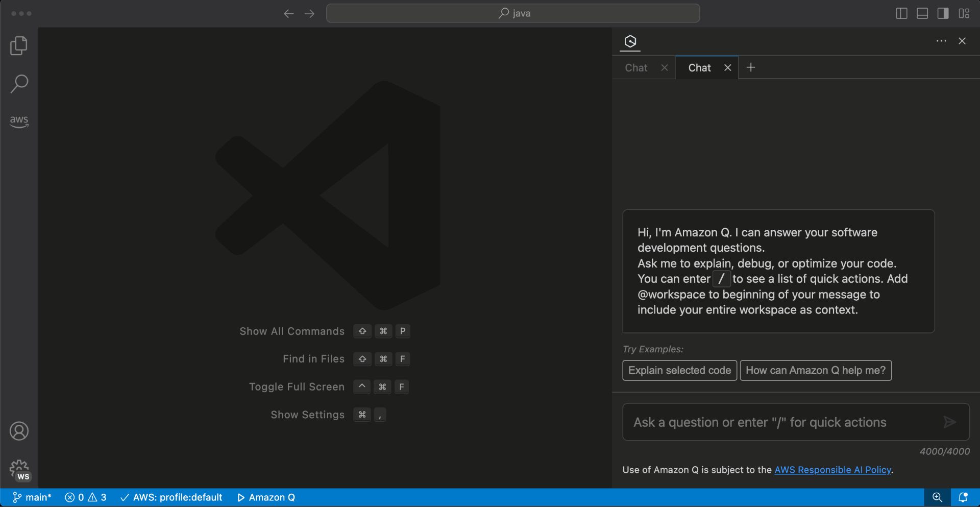
Task: Click the Explain selected code example
Action: click(x=680, y=371)
